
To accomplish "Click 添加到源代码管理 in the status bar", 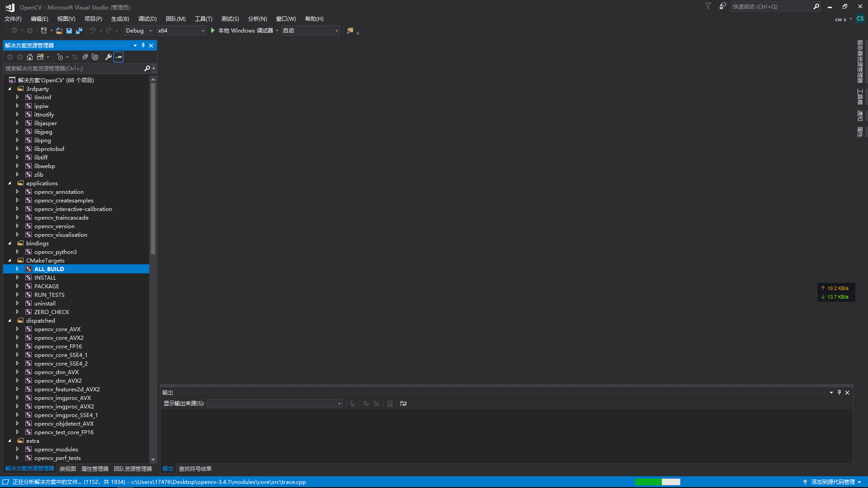I will pyautogui.click(x=833, y=482).
